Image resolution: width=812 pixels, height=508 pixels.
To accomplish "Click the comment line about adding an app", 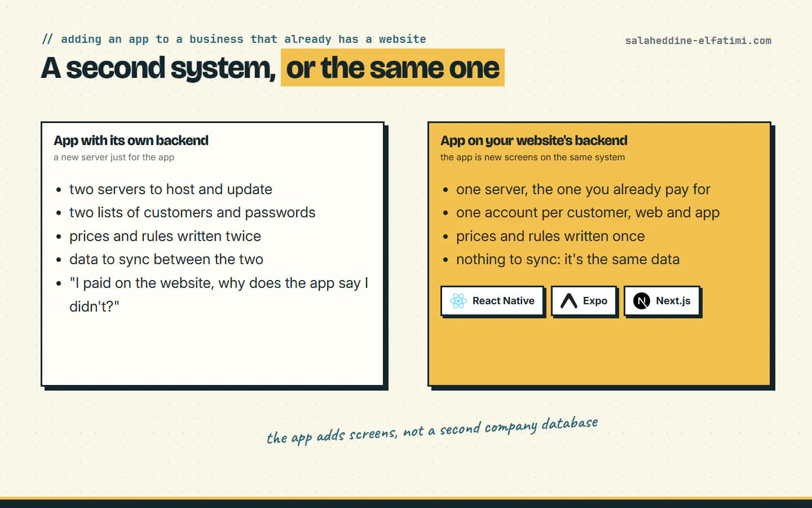I will coord(234,39).
